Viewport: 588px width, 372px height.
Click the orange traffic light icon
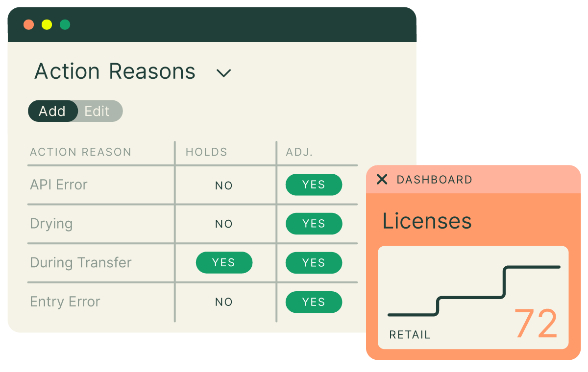pos(28,24)
